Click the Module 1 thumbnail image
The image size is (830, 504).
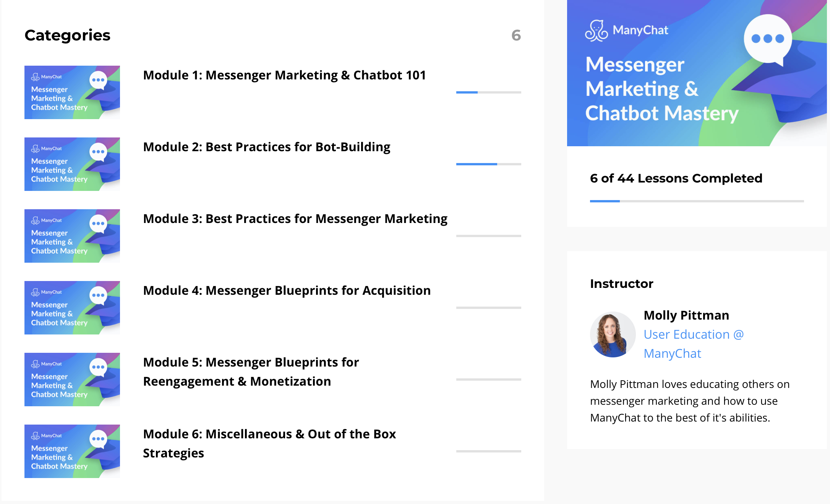[x=72, y=92]
